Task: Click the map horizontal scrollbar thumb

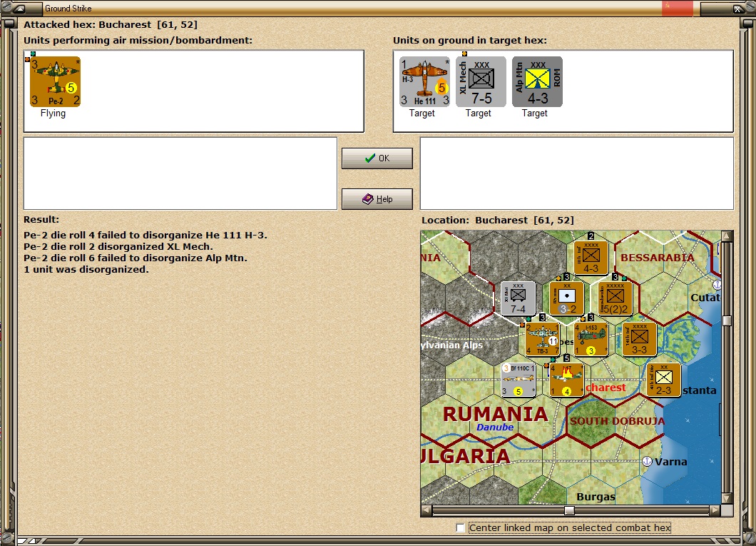Action: (569, 510)
